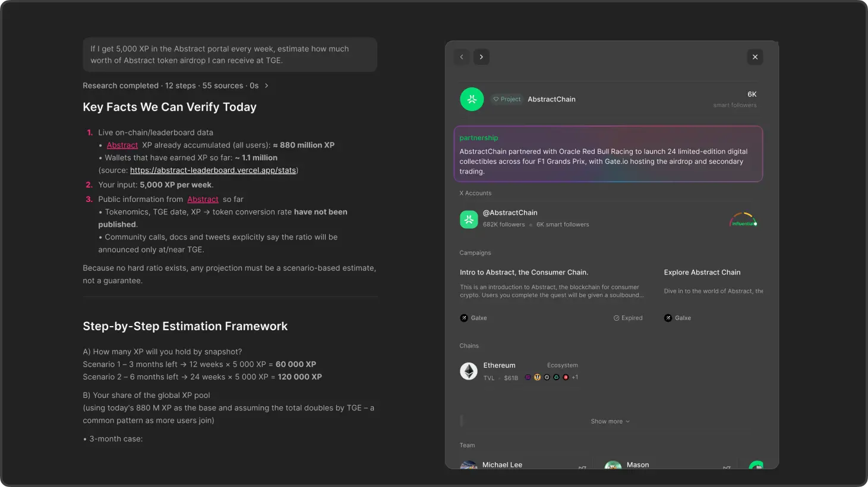868x487 pixels.
Task: Open the abstract-leaderboard.vercel.app/stats link
Action: coord(213,170)
